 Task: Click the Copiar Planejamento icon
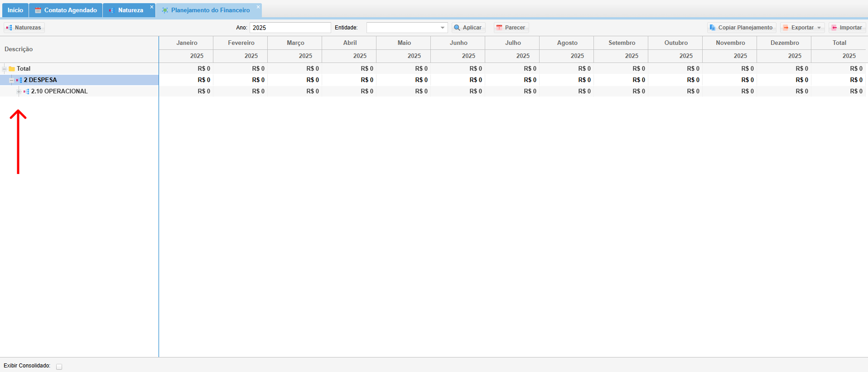tap(713, 28)
